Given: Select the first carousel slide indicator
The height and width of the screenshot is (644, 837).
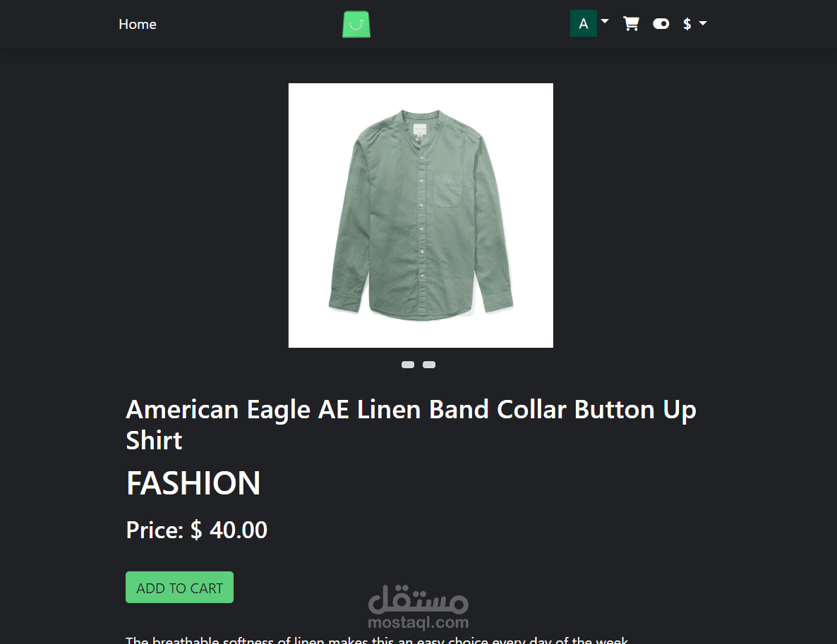Looking at the screenshot, I should click(x=408, y=365).
